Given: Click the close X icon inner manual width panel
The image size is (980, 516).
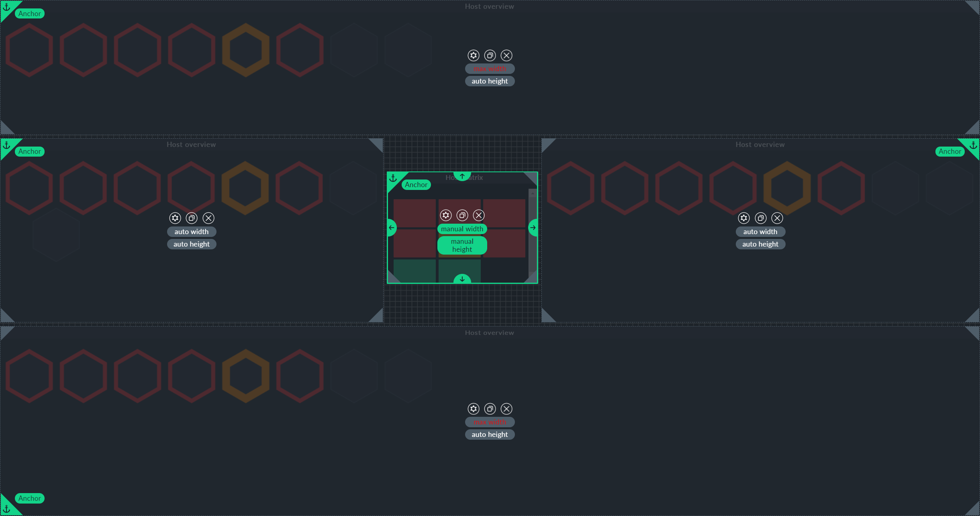Looking at the screenshot, I should [x=478, y=215].
